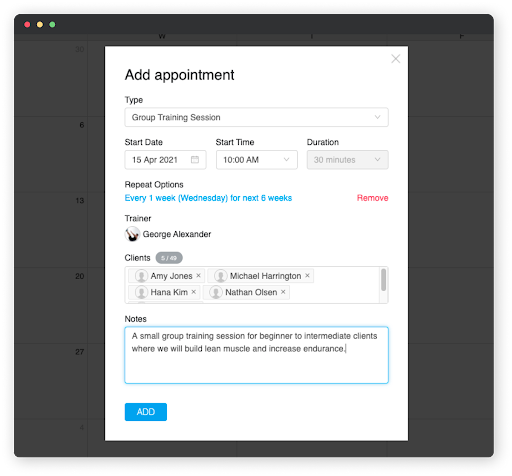The height and width of the screenshot is (476, 512).
Task: Open the Start Time dropdown
Action: pyautogui.click(x=257, y=160)
